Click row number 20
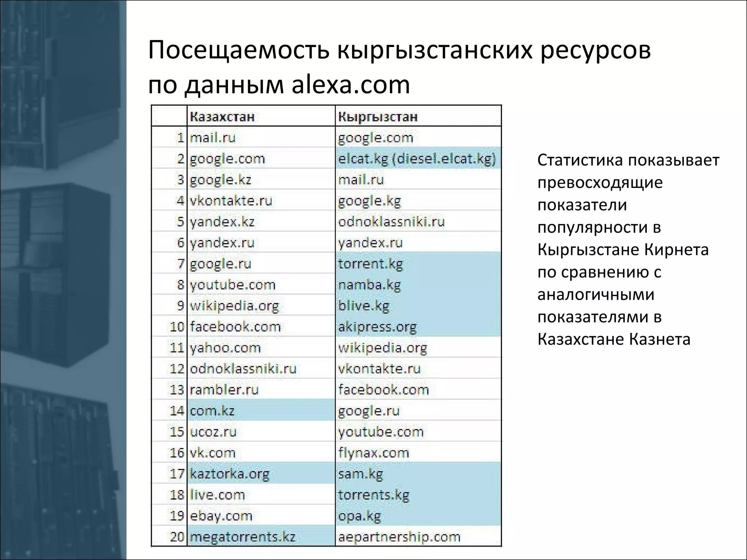747x560 pixels. tap(177, 536)
